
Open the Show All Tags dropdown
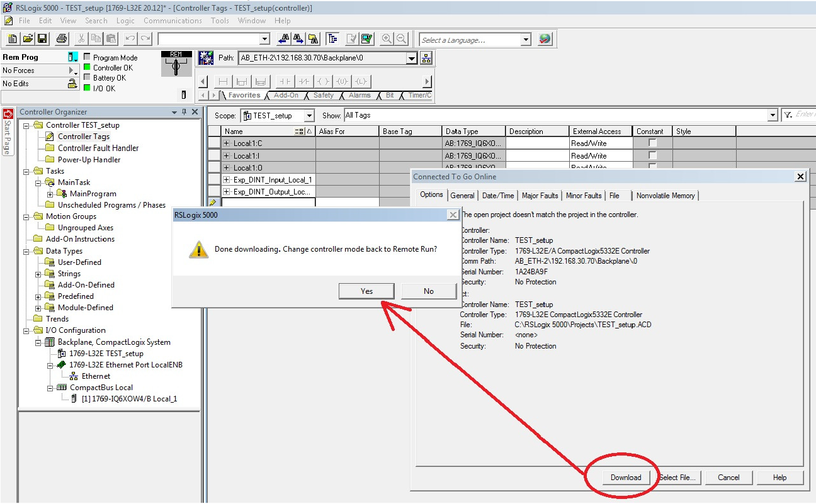click(773, 115)
